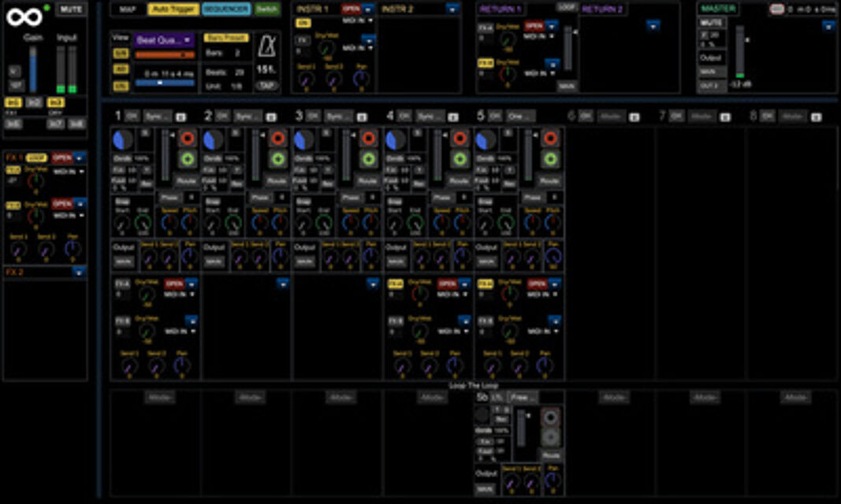Viewport: 841px width, 504px height.
Task: Select the Auto Trigger tab
Action: [x=173, y=9]
